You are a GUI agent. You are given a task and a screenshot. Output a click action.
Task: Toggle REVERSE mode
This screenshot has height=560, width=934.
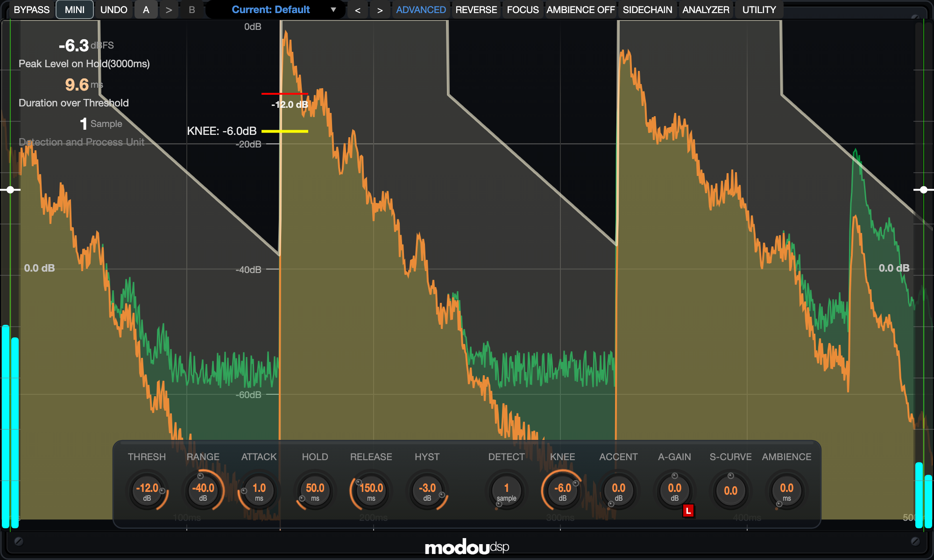[x=476, y=10]
